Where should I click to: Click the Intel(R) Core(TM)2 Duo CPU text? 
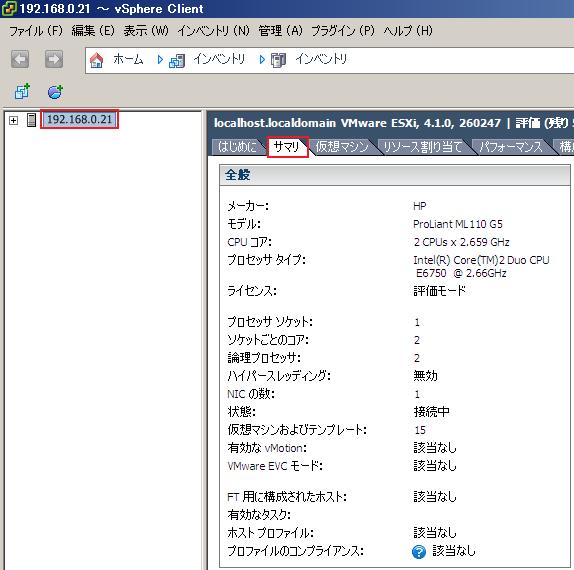click(481, 260)
